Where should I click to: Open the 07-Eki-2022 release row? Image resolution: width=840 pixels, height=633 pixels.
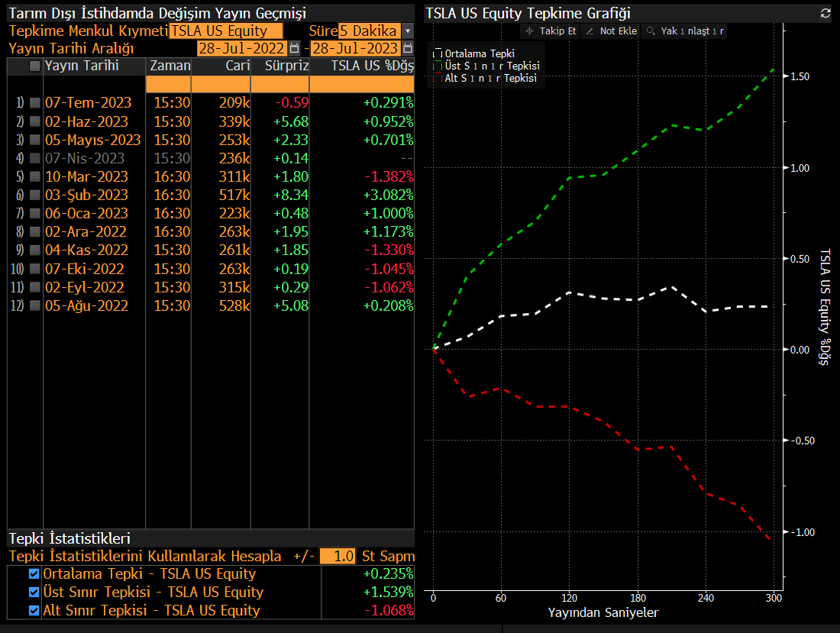click(x=85, y=268)
